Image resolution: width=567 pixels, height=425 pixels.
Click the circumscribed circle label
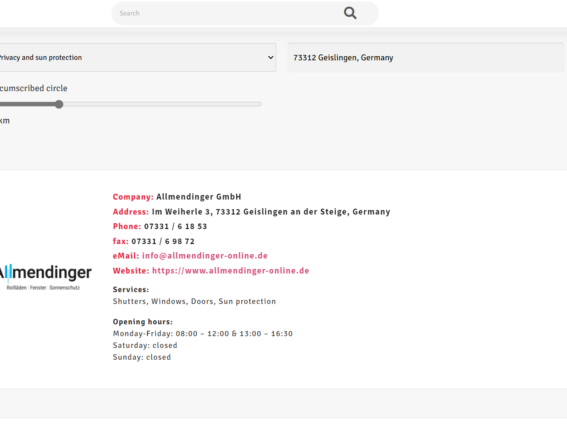tap(34, 88)
